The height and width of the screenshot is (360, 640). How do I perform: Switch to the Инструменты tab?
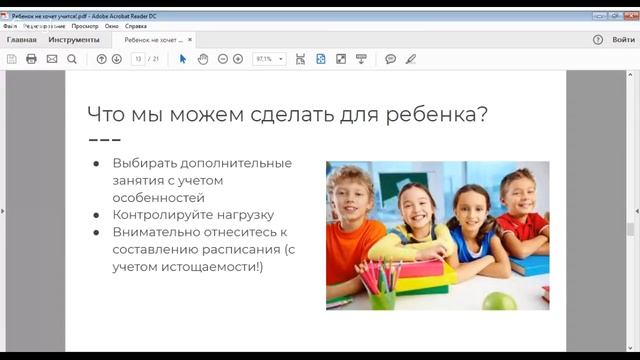tap(74, 40)
